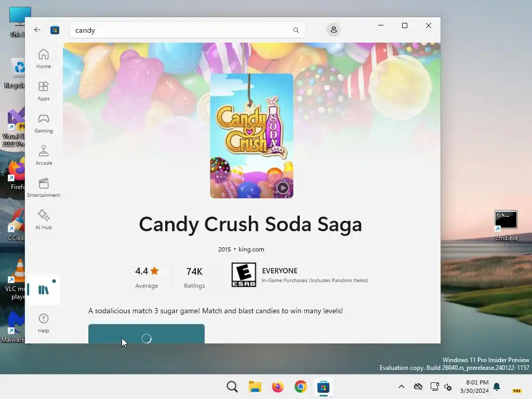
Task: Click the Microsoft Store logo icon
Action: [55, 30]
